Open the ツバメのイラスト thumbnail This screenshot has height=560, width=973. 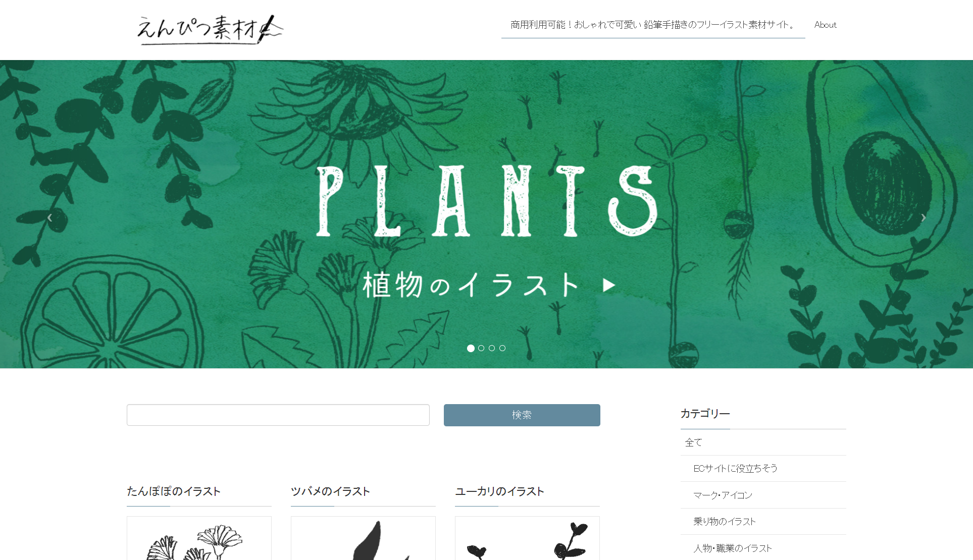click(x=363, y=538)
